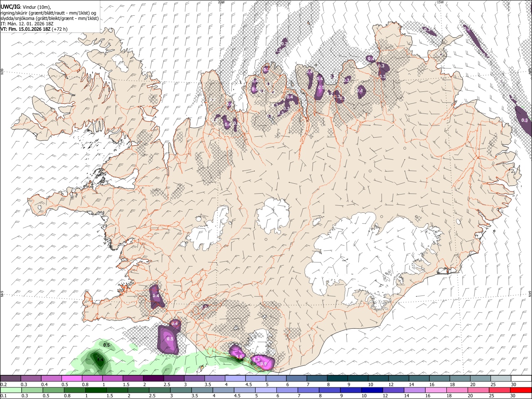Click the 1.6 snowfall value on south coast

[239, 357]
